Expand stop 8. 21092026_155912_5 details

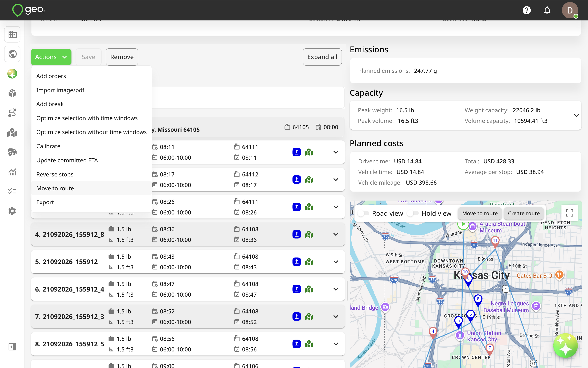[x=336, y=344]
